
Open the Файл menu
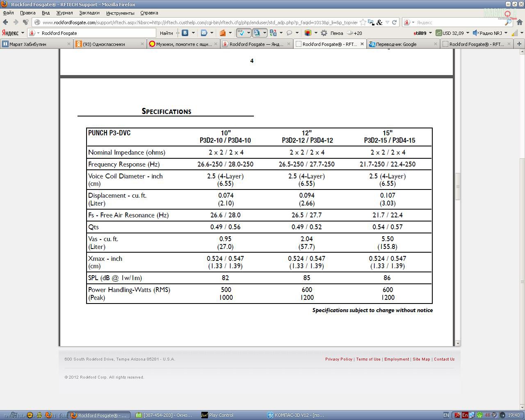tap(8, 13)
